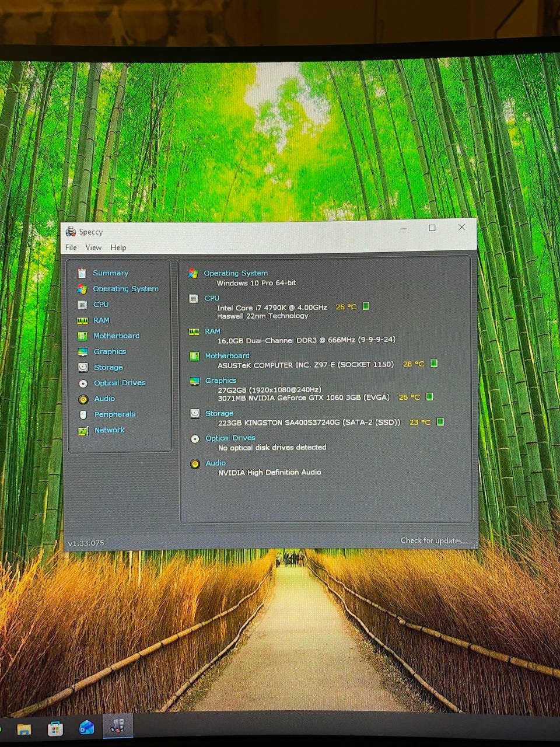Select Network in the sidebar
Viewport: 560px width, 747px height.
click(110, 430)
